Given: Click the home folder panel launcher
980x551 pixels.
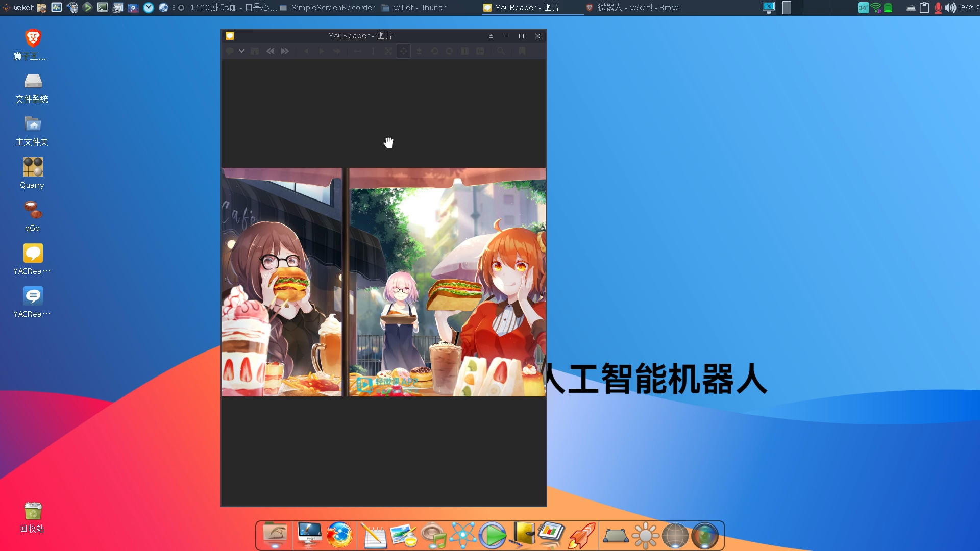Looking at the screenshot, I should [x=42, y=8].
